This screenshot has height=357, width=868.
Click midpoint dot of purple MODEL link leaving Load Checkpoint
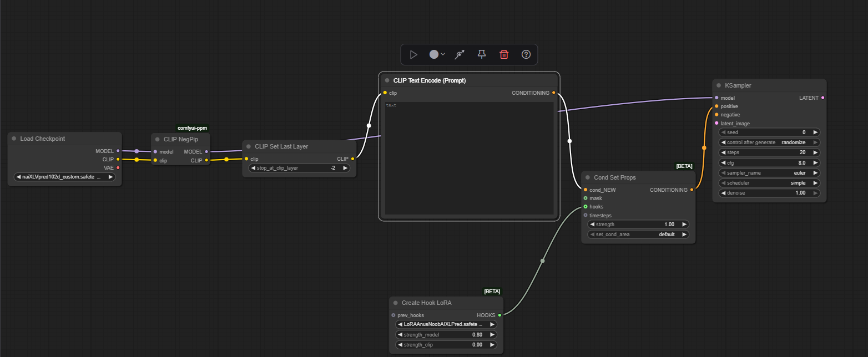pos(137,151)
